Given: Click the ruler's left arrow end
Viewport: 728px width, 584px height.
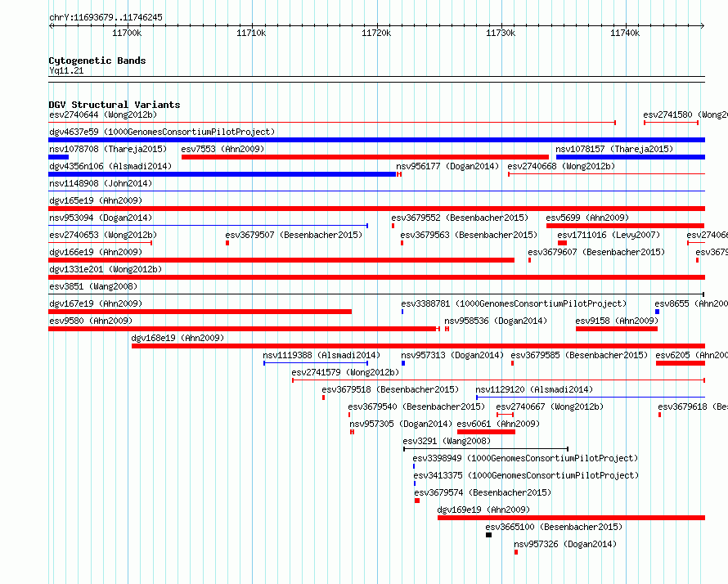Looking at the screenshot, I should 51,25.
